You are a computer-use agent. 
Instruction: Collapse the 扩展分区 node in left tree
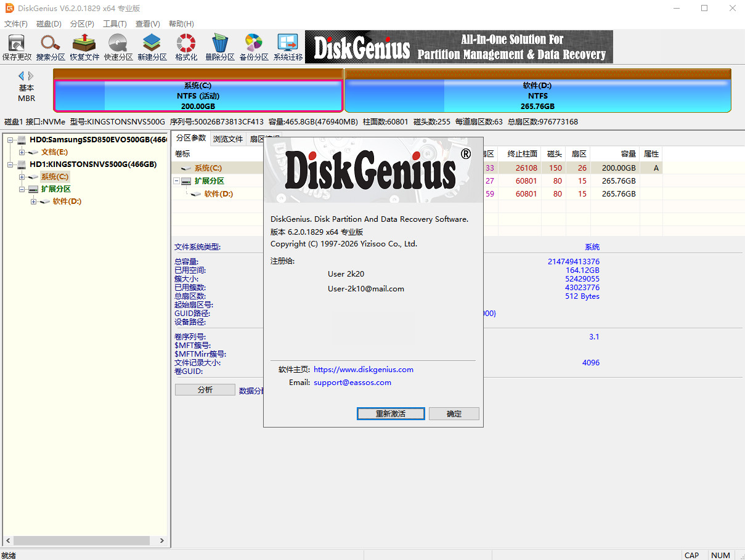(22, 189)
